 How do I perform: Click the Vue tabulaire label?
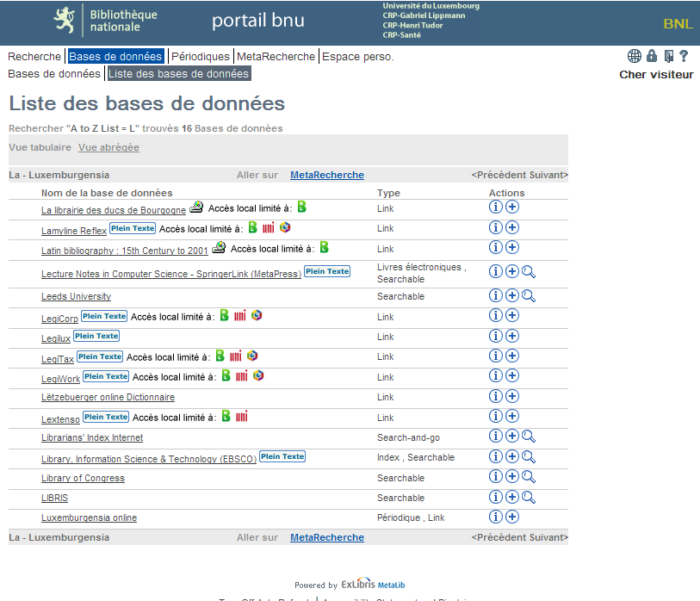point(40,147)
